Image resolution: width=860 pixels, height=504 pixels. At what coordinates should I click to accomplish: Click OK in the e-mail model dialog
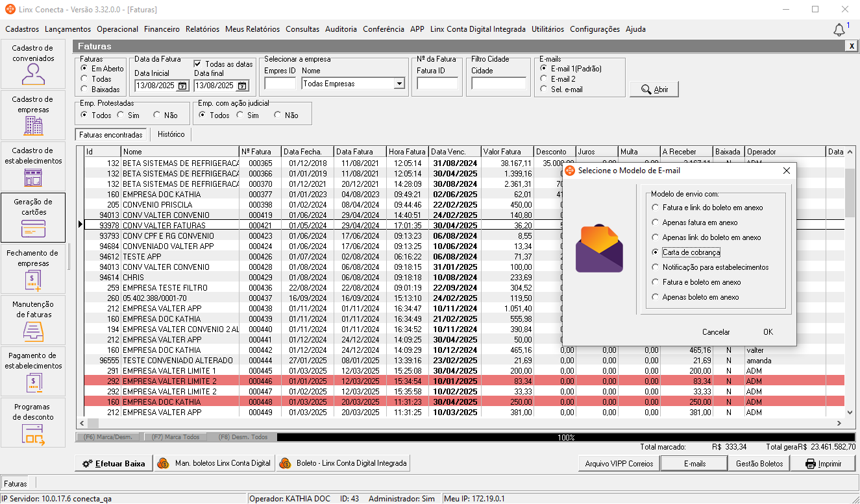[x=768, y=332]
